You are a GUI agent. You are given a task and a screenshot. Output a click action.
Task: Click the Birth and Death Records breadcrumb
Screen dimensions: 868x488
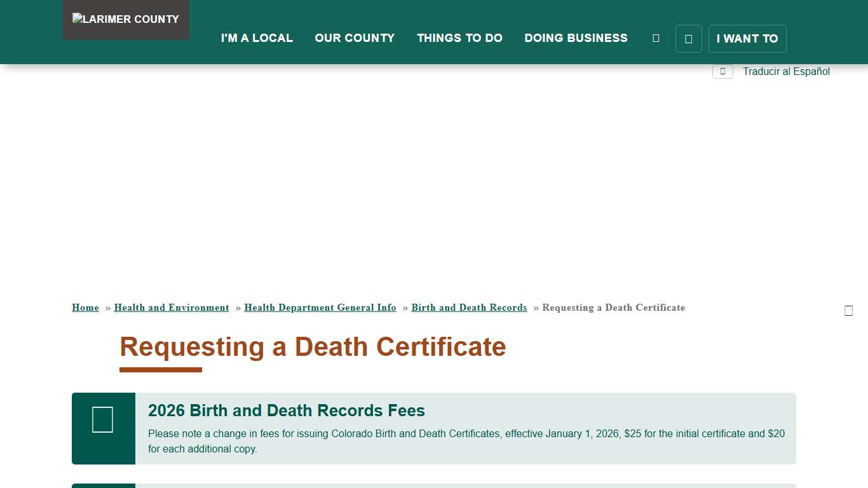(469, 308)
